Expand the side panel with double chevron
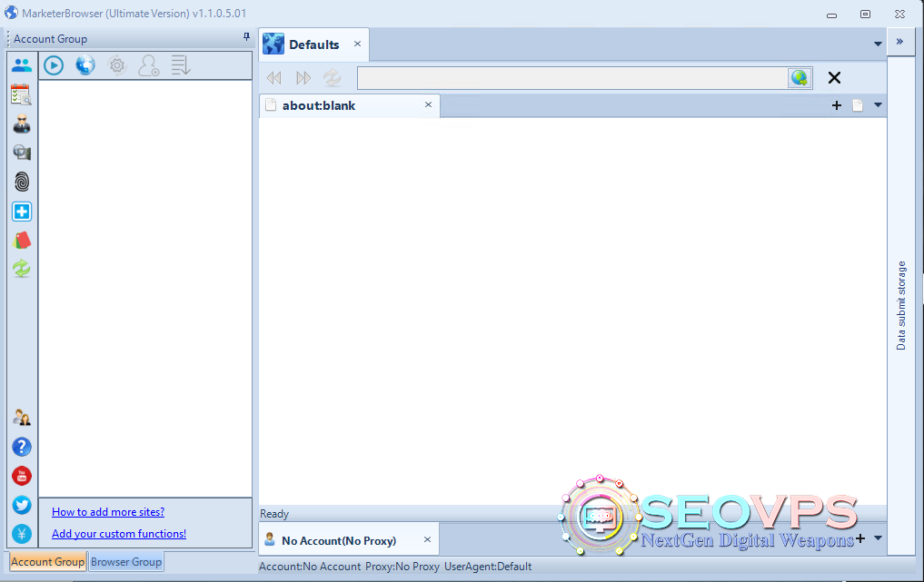This screenshot has height=582, width=924. (899, 41)
